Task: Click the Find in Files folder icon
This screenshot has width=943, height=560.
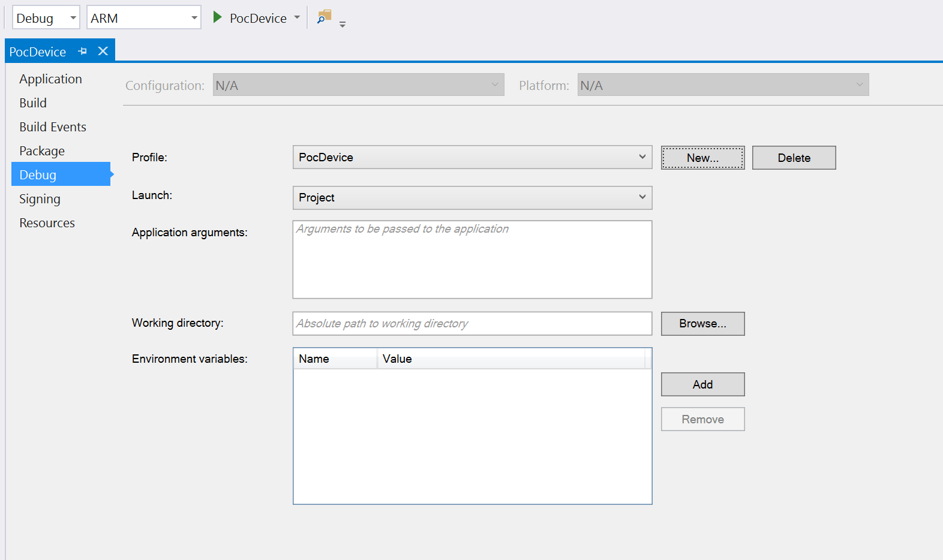Action: pos(325,17)
